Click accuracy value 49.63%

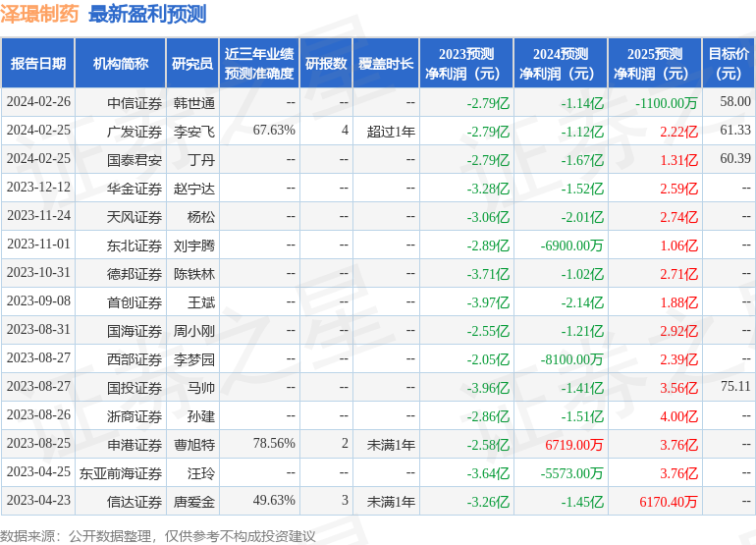point(274,500)
